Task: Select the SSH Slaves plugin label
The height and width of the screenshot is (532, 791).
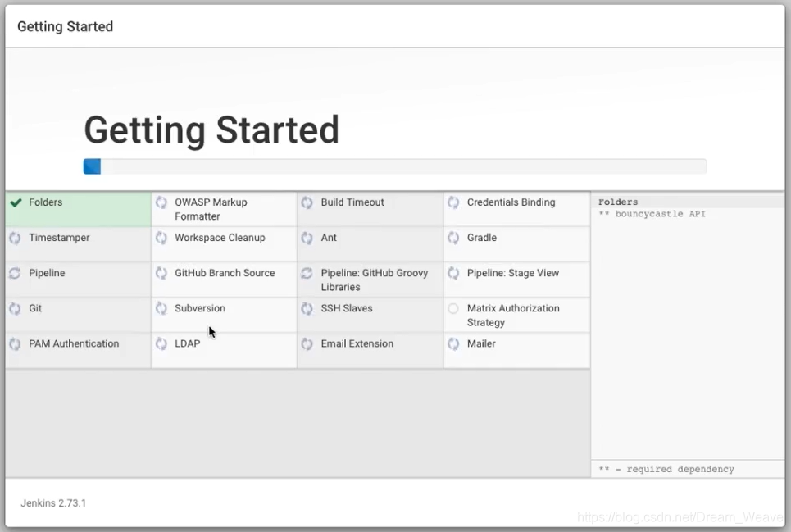Action: coord(347,308)
